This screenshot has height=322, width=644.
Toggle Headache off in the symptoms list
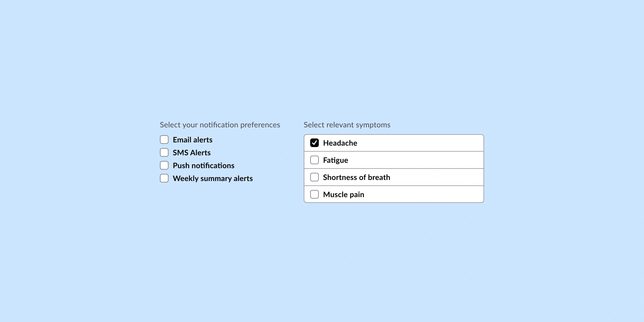(314, 143)
